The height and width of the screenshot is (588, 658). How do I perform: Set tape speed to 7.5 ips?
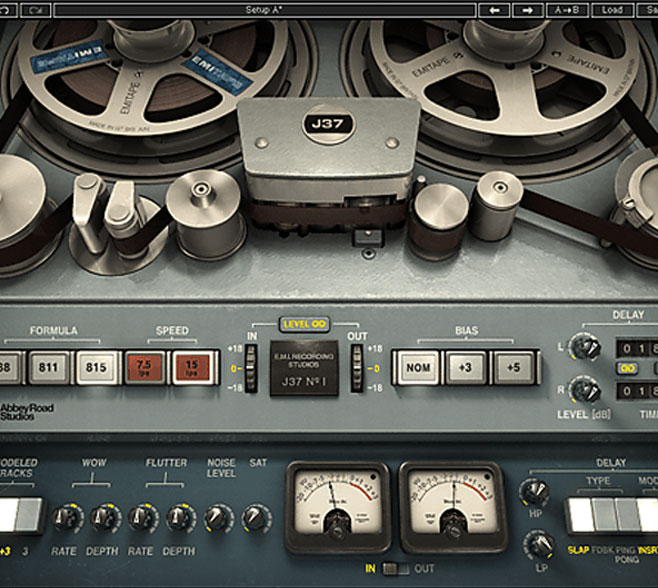(x=144, y=368)
